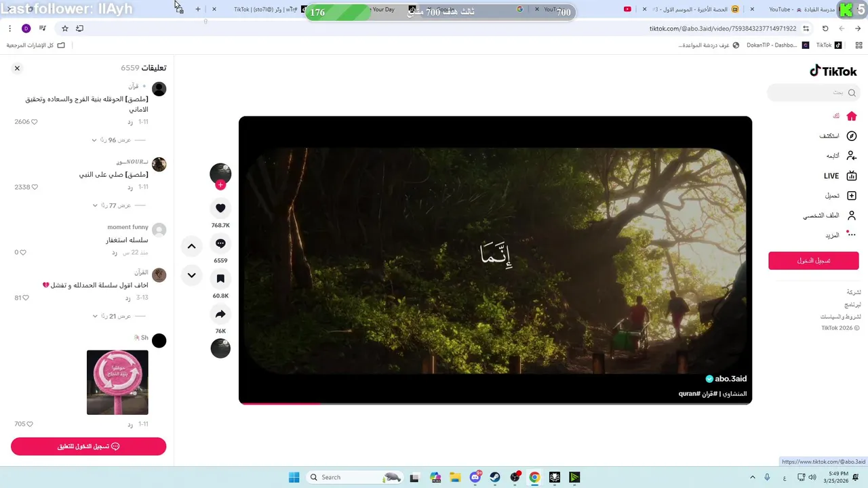Viewport: 868px width, 488px height.
Task: Open the Home (For You) sidebar item
Action: (845, 116)
